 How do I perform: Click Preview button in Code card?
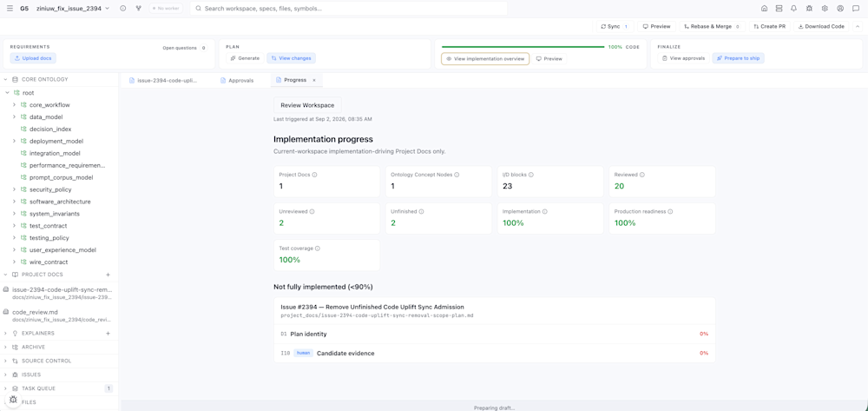click(549, 59)
